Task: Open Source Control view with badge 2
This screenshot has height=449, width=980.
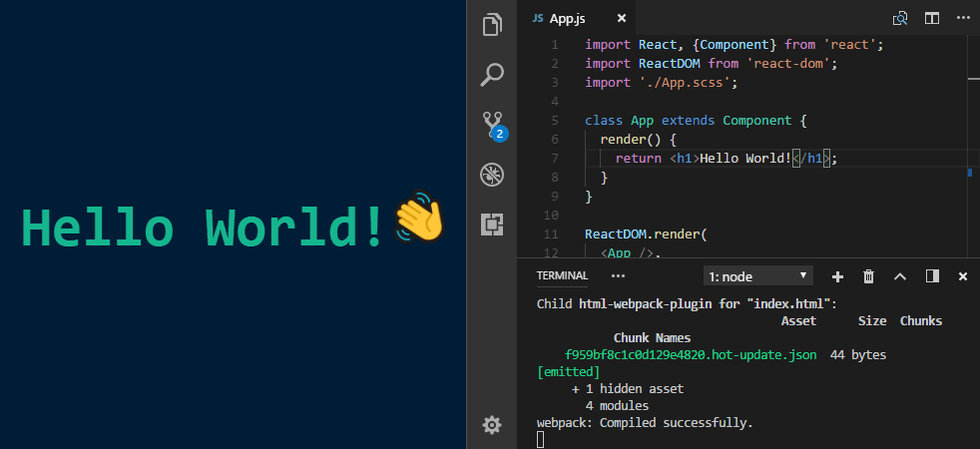Action: [x=494, y=126]
